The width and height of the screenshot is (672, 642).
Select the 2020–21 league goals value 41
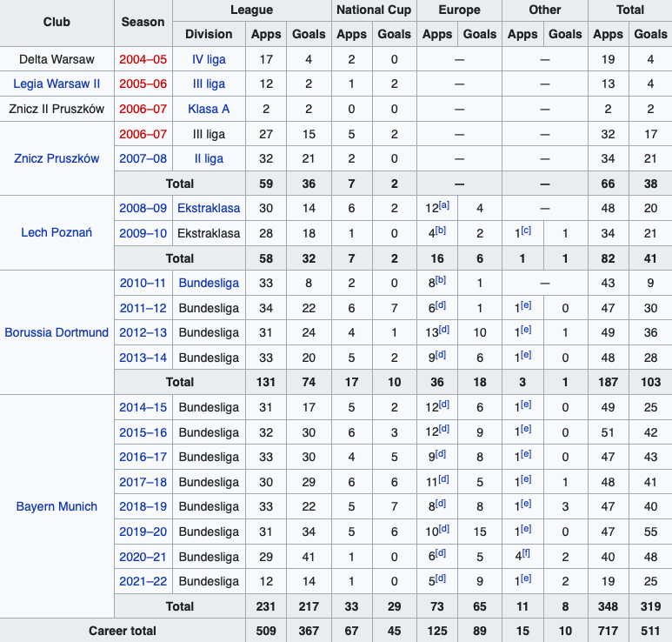[309, 557]
